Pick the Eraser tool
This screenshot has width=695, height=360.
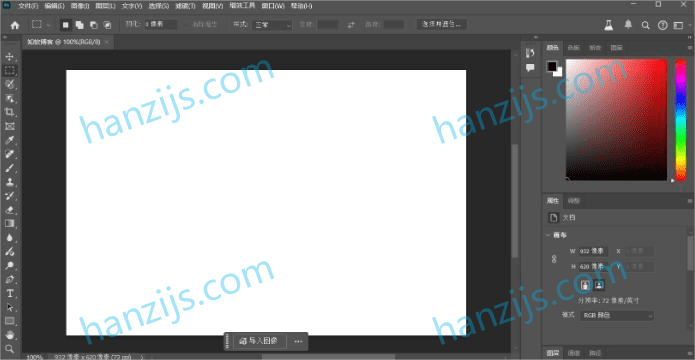9,210
